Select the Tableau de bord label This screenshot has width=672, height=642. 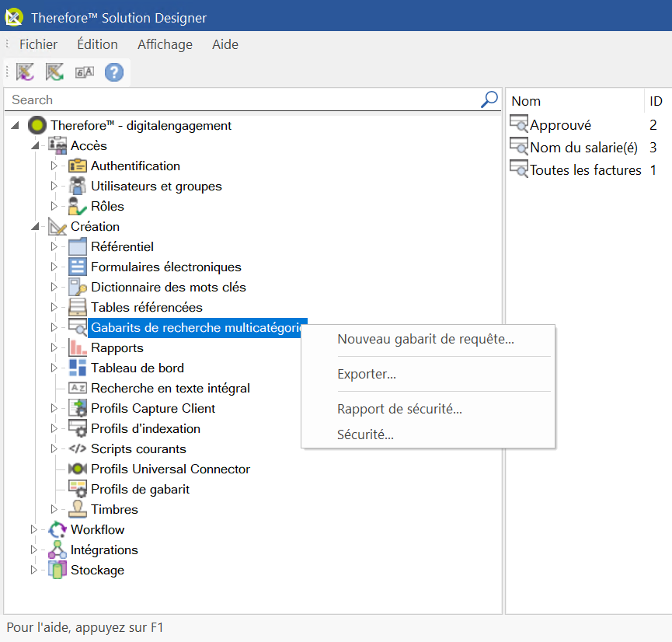pyautogui.click(x=138, y=368)
